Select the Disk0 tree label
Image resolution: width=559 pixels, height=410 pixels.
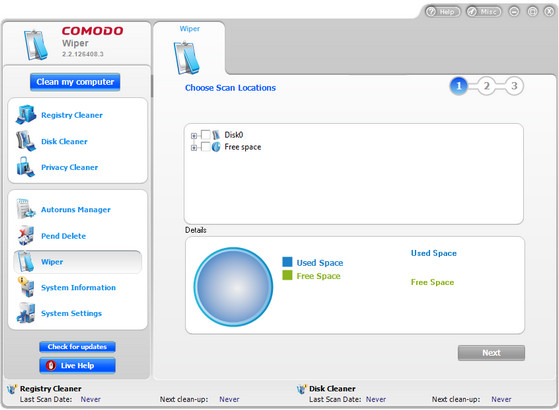(x=234, y=135)
